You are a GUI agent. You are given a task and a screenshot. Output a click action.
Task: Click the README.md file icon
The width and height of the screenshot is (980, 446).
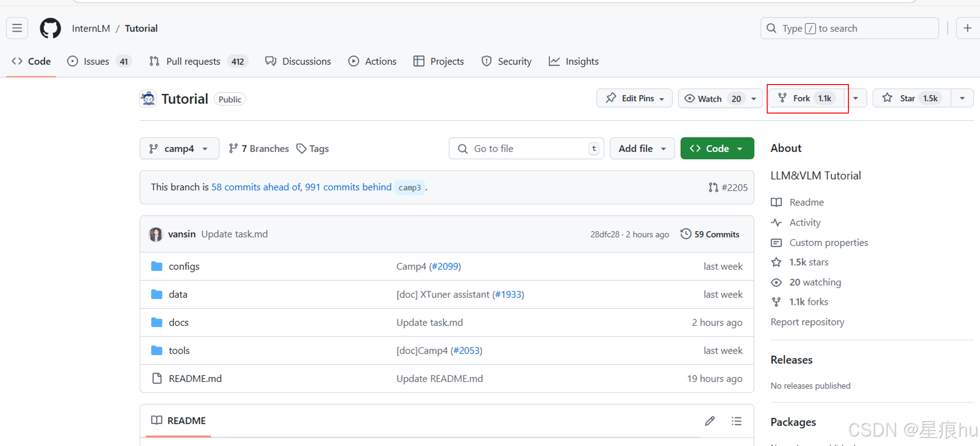click(157, 378)
